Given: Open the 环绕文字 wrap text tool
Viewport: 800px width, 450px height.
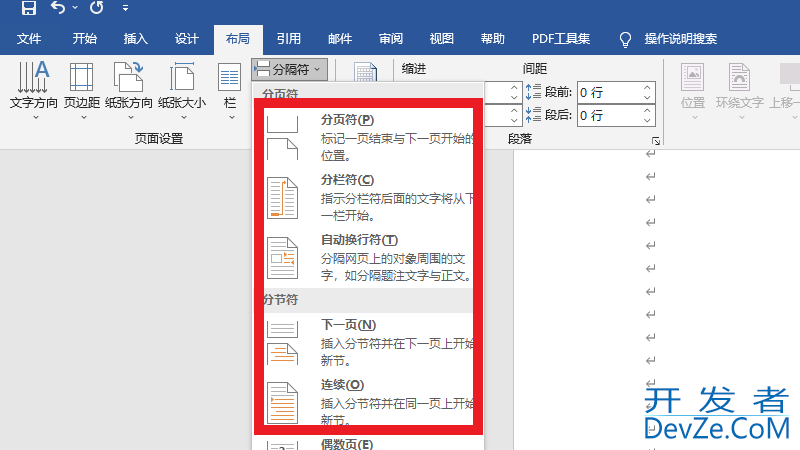Looking at the screenshot, I should point(739,91).
